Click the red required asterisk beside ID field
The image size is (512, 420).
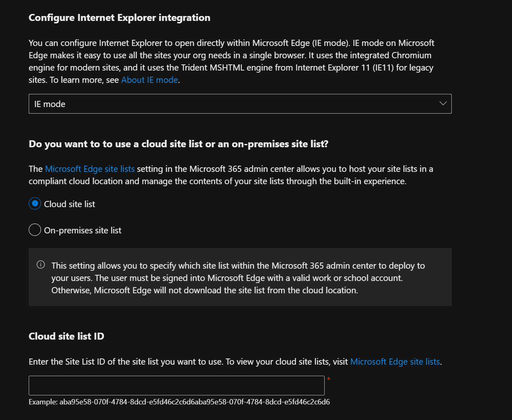328,379
